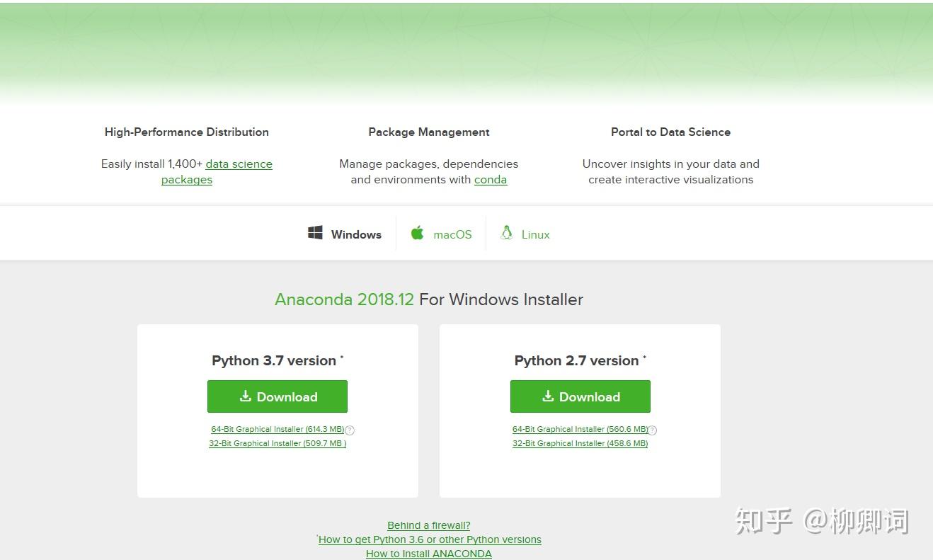
Task: Open How to Install ANACONDA link
Action: (428, 554)
